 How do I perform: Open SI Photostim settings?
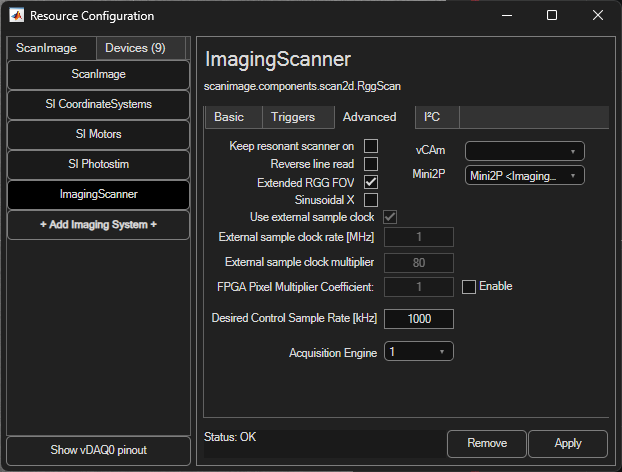[98, 164]
